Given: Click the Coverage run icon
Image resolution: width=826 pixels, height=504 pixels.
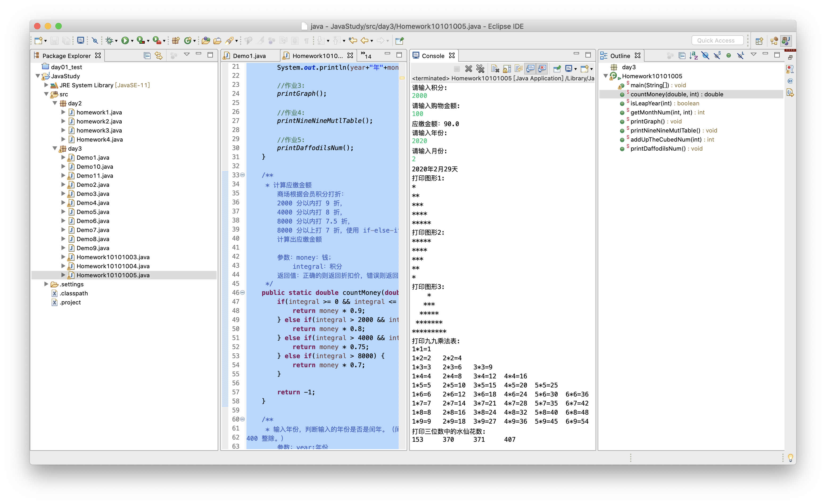Looking at the screenshot, I should pos(141,40).
